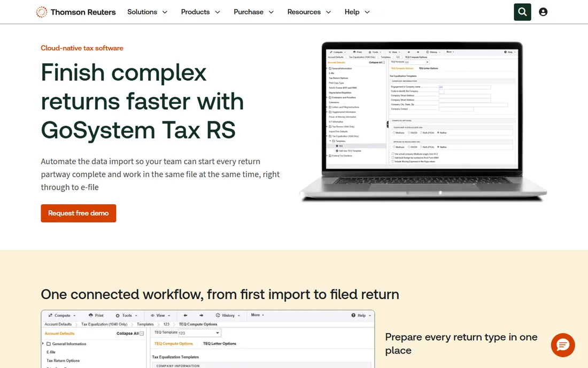Select spouse Medicare radio on laptop screen
The width and height of the screenshot is (588, 368).
pos(394,147)
